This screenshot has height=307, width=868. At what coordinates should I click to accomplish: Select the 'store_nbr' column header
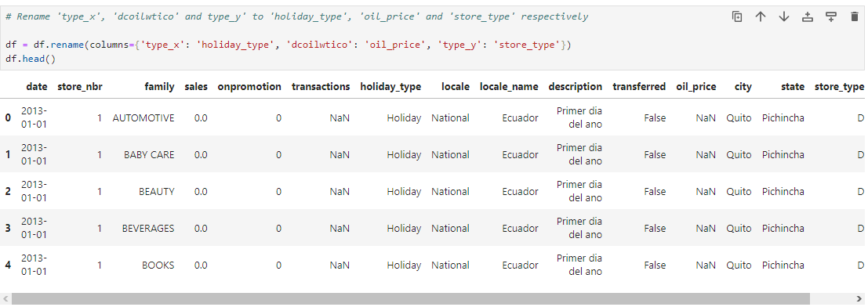click(x=80, y=86)
